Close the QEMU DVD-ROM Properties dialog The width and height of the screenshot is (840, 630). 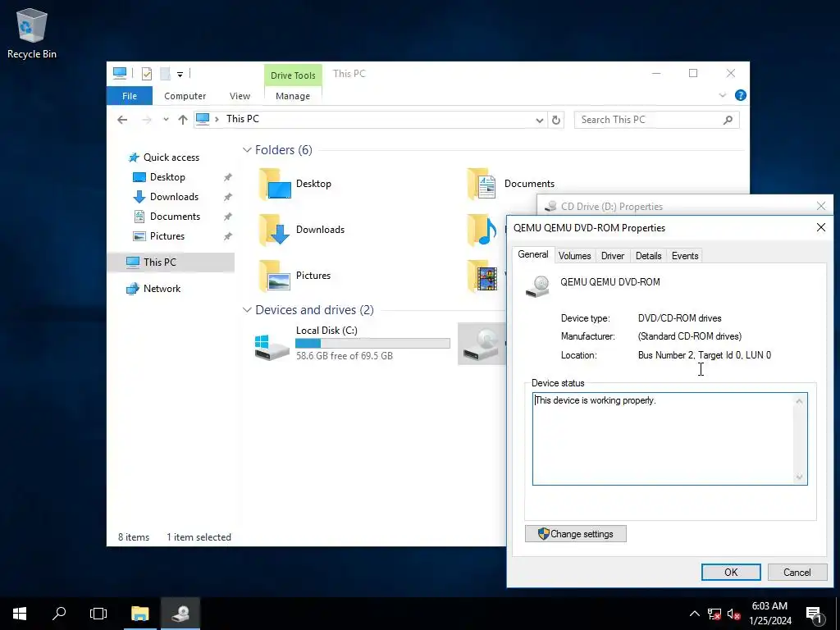point(820,228)
